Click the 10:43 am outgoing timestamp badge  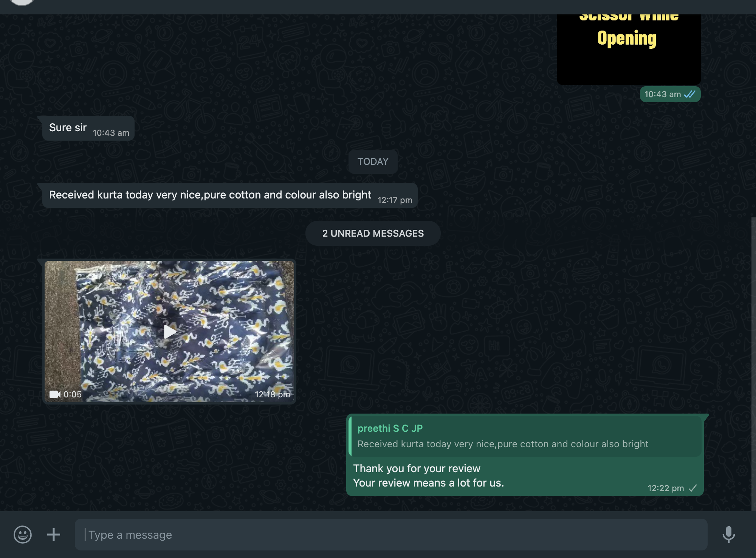coord(662,94)
